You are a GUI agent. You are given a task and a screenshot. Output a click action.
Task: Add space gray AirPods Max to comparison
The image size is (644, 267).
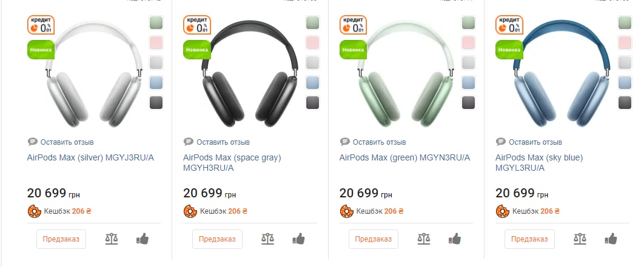(267, 239)
